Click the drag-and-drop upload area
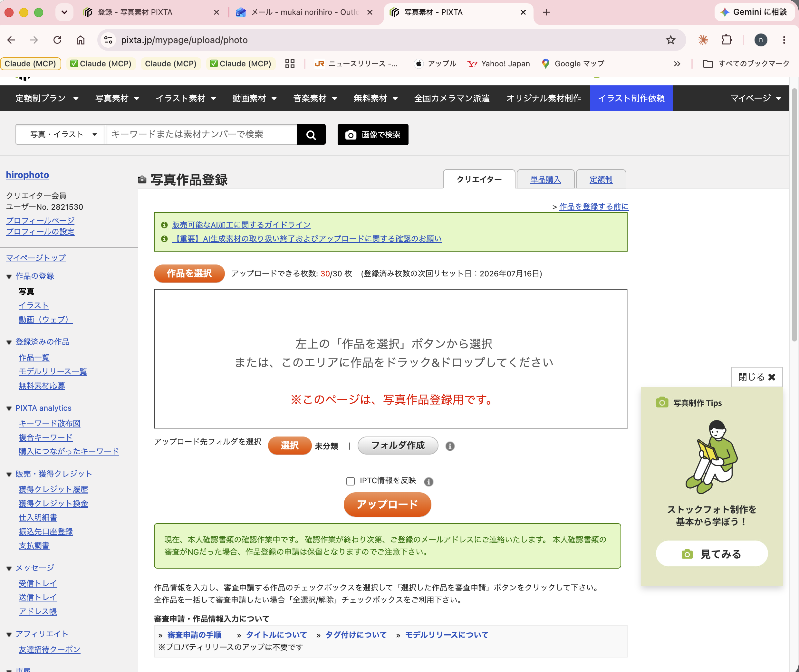 [x=390, y=359]
